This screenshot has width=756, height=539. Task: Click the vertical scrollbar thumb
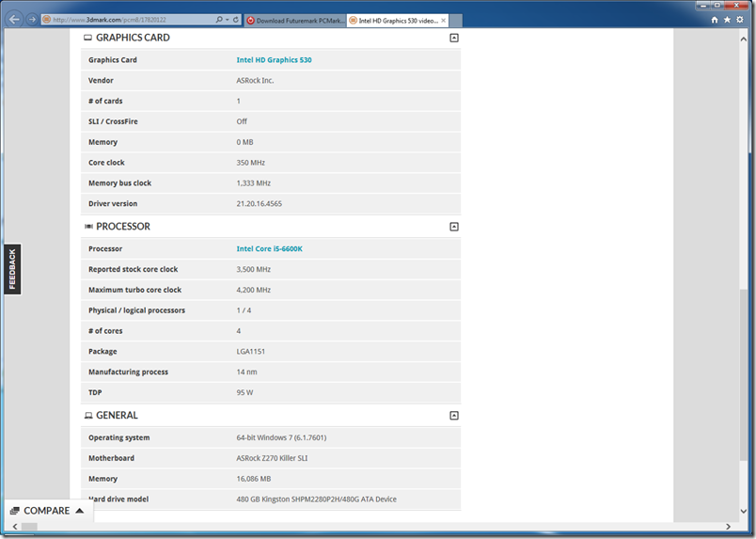coord(743,374)
